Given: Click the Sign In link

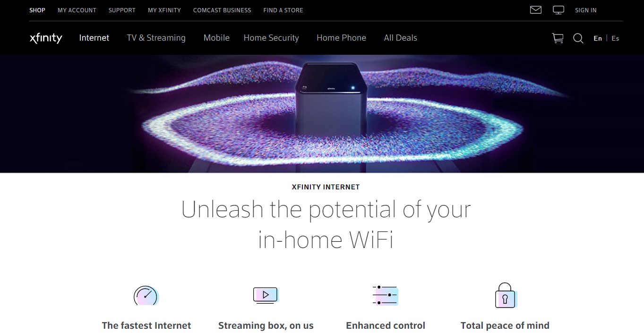Looking at the screenshot, I should pos(586,10).
